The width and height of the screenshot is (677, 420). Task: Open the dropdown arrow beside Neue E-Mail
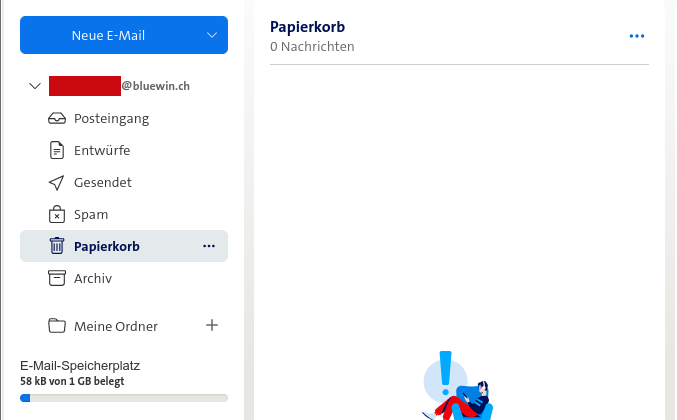[211, 35]
